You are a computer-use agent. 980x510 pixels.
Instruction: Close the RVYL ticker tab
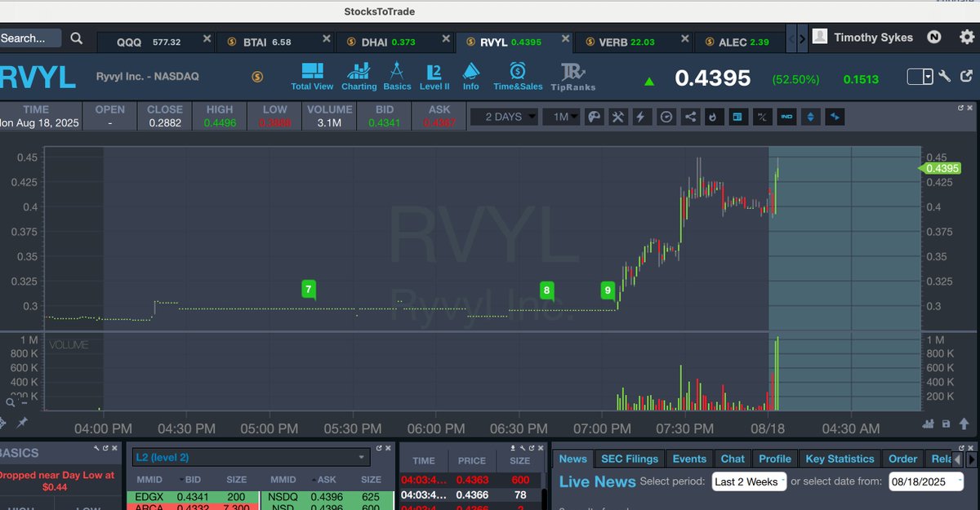[x=564, y=38]
